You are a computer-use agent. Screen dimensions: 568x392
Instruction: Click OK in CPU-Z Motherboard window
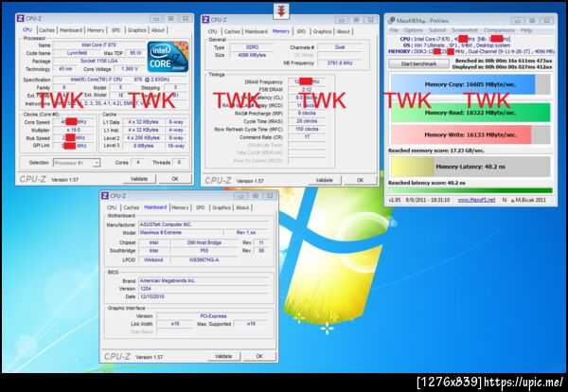tap(259, 357)
